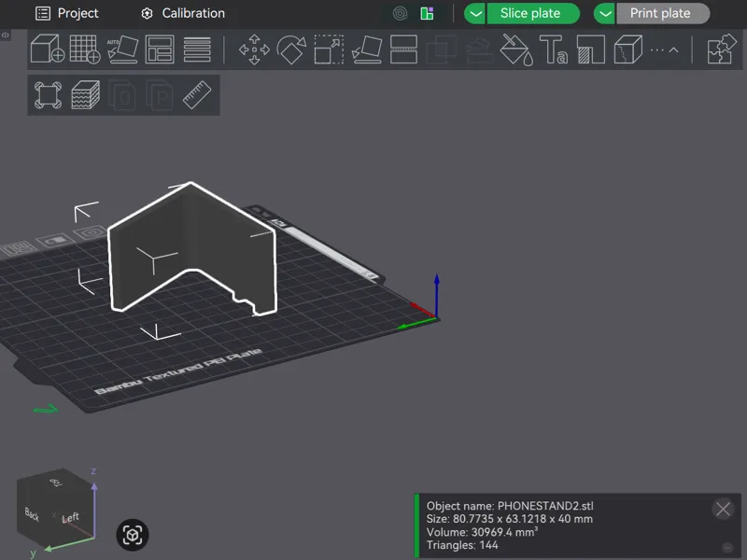This screenshot has width=747, height=560.
Task: Click the Volume: 30969.4 mm³ text
Action: (x=482, y=532)
